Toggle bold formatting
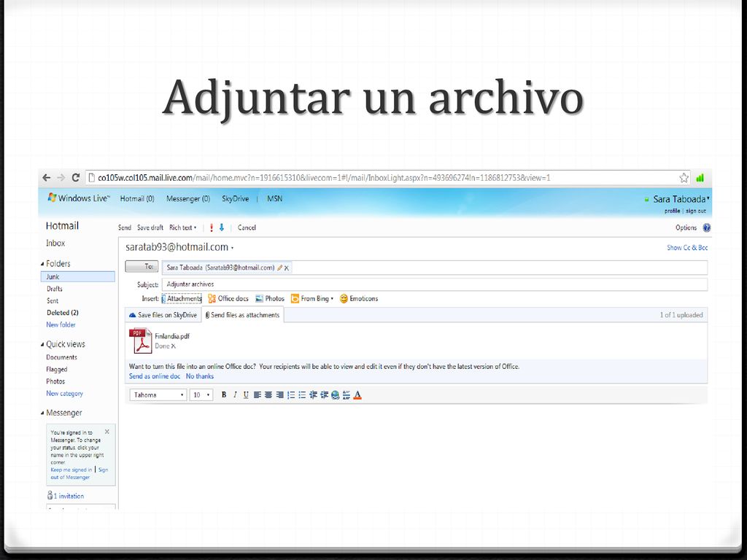The image size is (747, 560). point(224,394)
